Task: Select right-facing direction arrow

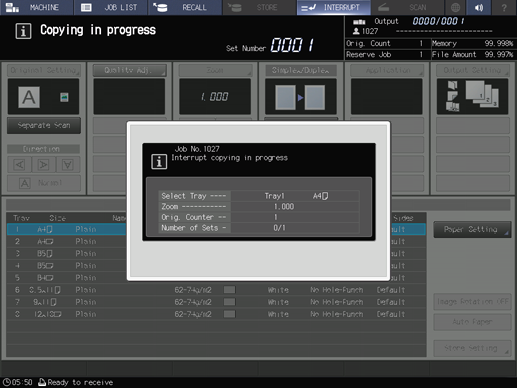Action: pos(43,165)
